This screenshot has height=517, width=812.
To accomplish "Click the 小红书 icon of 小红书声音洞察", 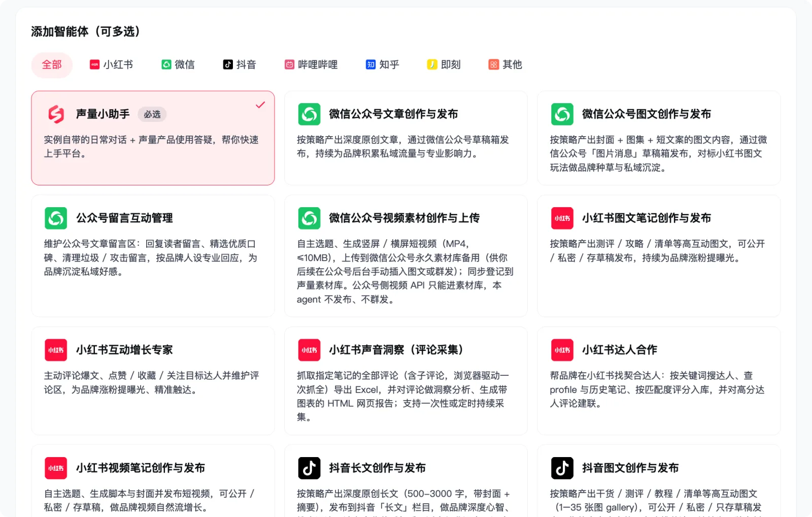I will 309,350.
